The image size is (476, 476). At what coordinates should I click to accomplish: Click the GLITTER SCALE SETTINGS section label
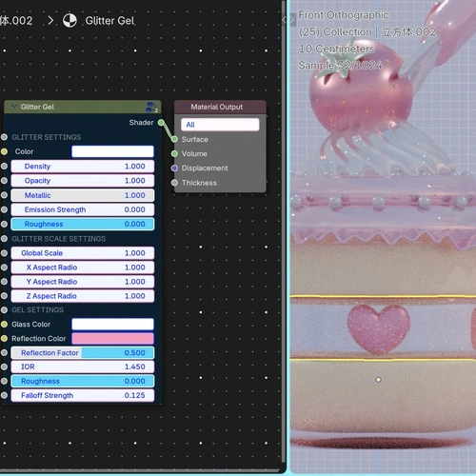pos(59,239)
